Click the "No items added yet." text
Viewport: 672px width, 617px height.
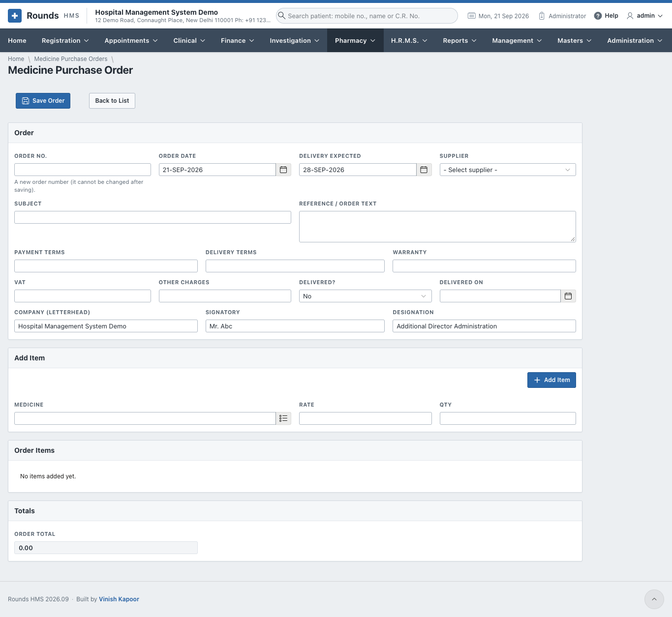(x=48, y=476)
